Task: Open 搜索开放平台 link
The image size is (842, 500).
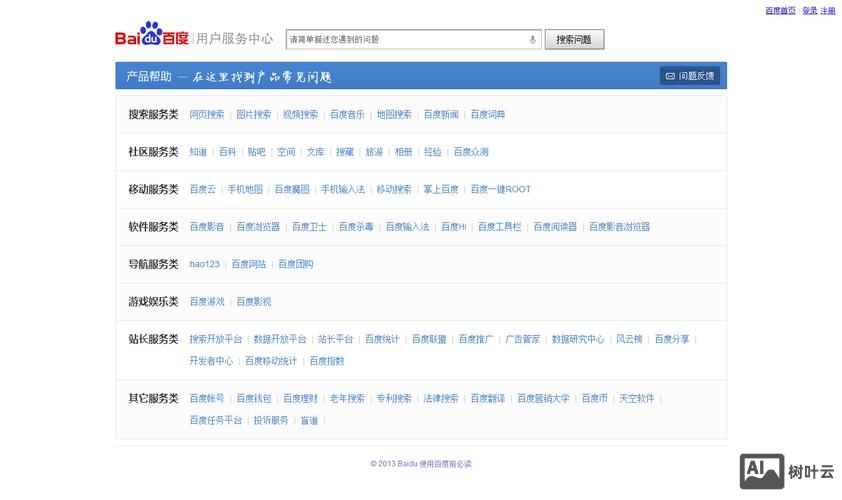Action: 215,339
